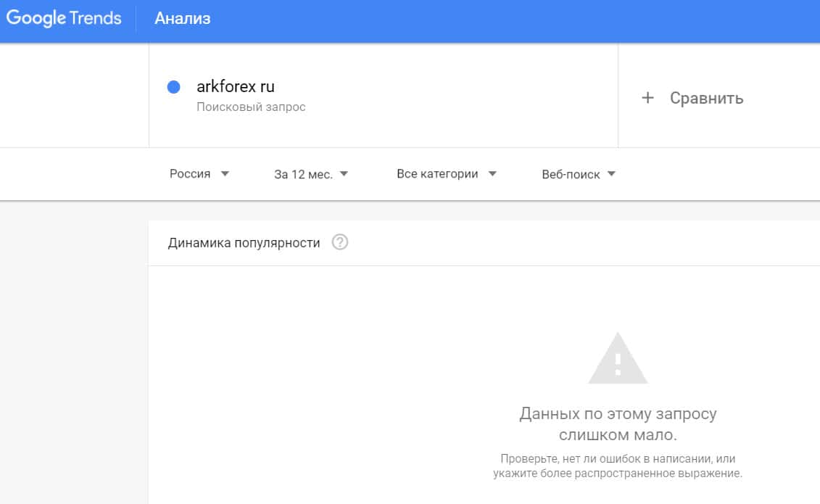Click the Поисковый запрос subtitle
The width and height of the screenshot is (820, 504).
pyautogui.click(x=251, y=107)
